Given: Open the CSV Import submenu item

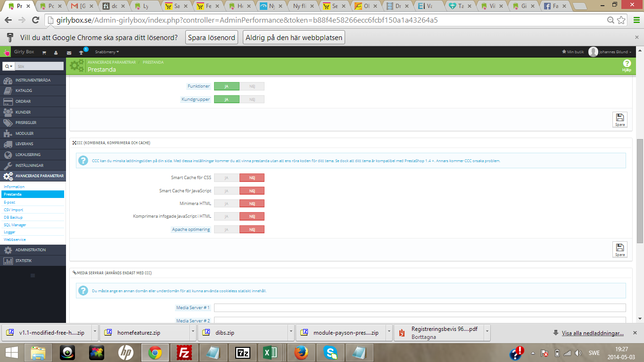Looking at the screenshot, I should click(x=13, y=210).
